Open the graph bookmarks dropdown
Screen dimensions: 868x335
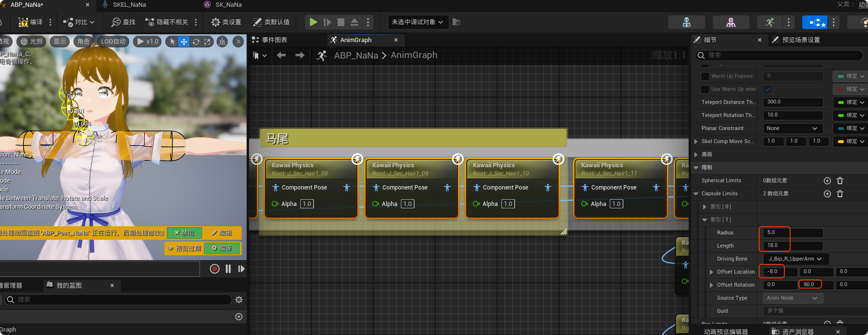pyautogui.click(x=260, y=56)
